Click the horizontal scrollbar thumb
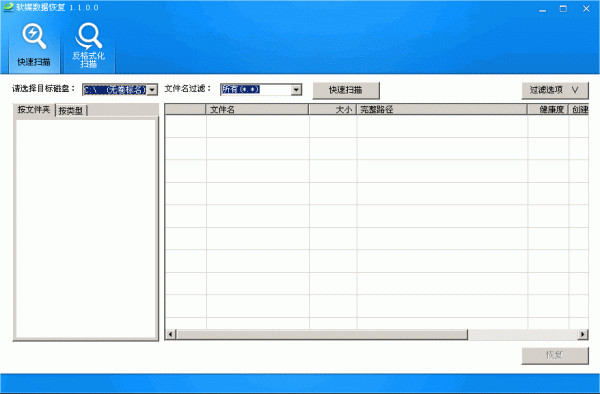The image size is (600, 394). 322,335
